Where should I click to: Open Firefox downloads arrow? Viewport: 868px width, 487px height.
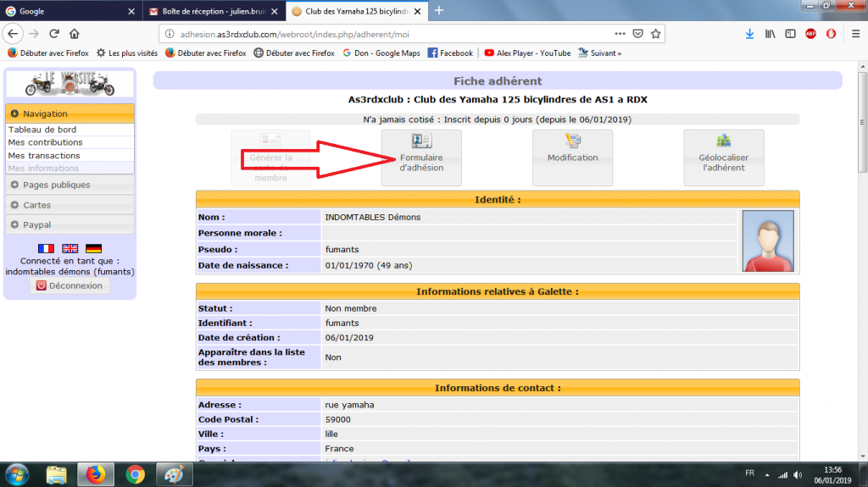coord(749,34)
